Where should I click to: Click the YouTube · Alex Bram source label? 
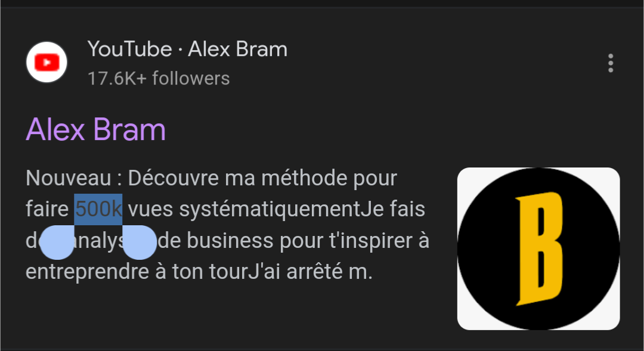(x=187, y=49)
